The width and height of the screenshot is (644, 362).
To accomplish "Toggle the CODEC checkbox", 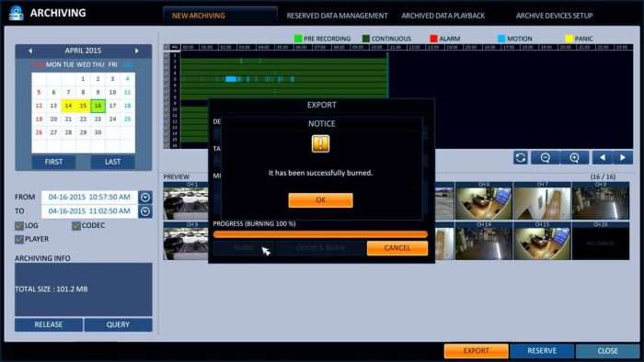I will pyautogui.click(x=76, y=225).
